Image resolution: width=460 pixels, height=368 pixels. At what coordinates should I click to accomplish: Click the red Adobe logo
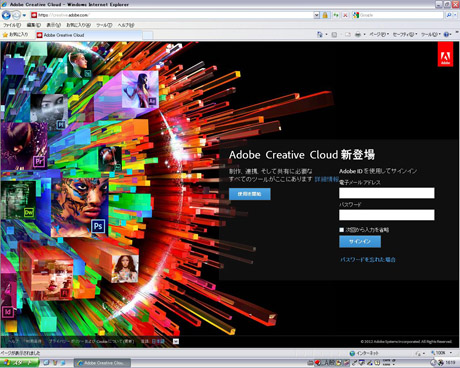click(445, 55)
